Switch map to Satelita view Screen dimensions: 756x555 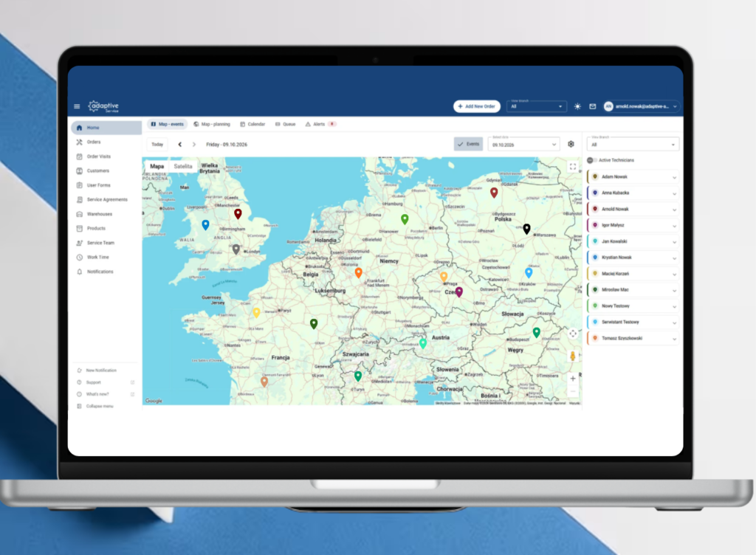[x=183, y=166]
